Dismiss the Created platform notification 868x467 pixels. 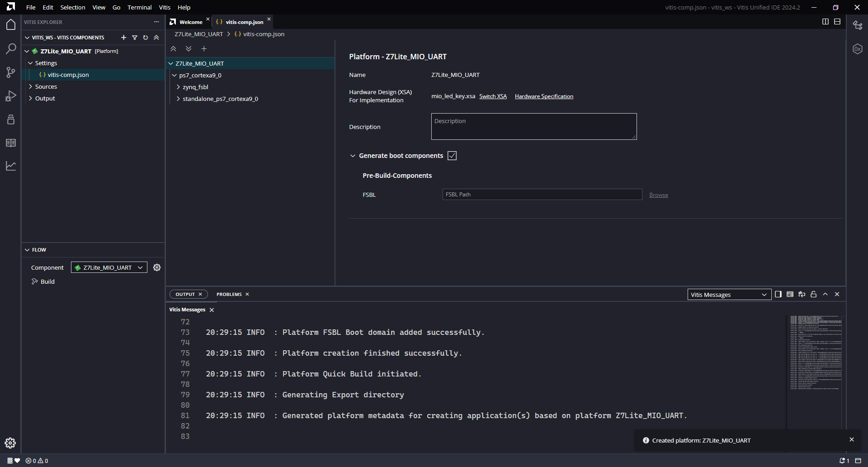[x=852, y=439]
